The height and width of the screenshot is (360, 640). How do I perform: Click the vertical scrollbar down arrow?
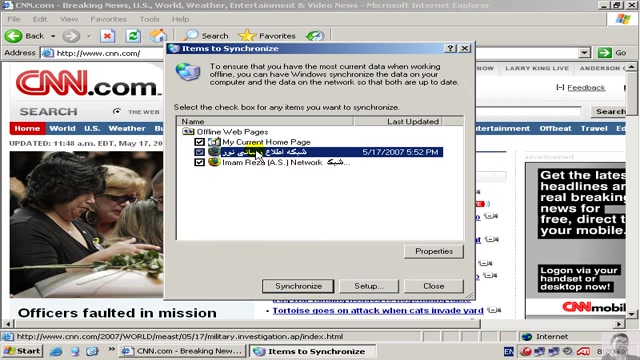(x=632, y=314)
